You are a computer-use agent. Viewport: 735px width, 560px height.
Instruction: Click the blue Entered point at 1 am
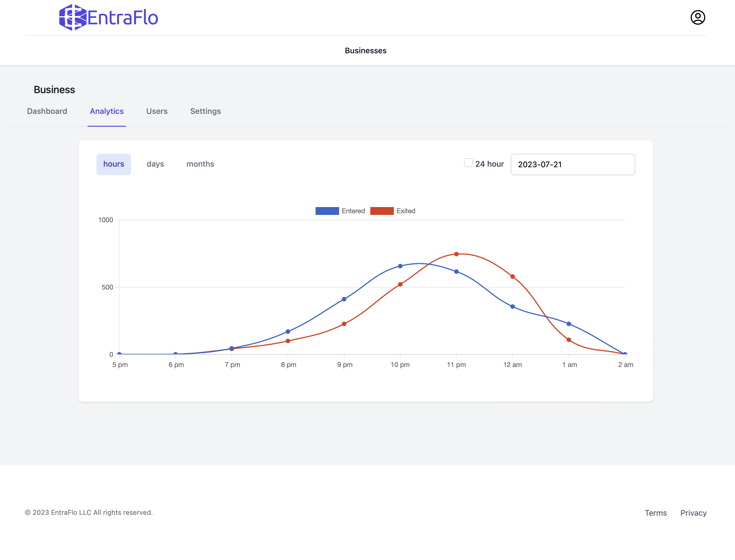(x=569, y=324)
